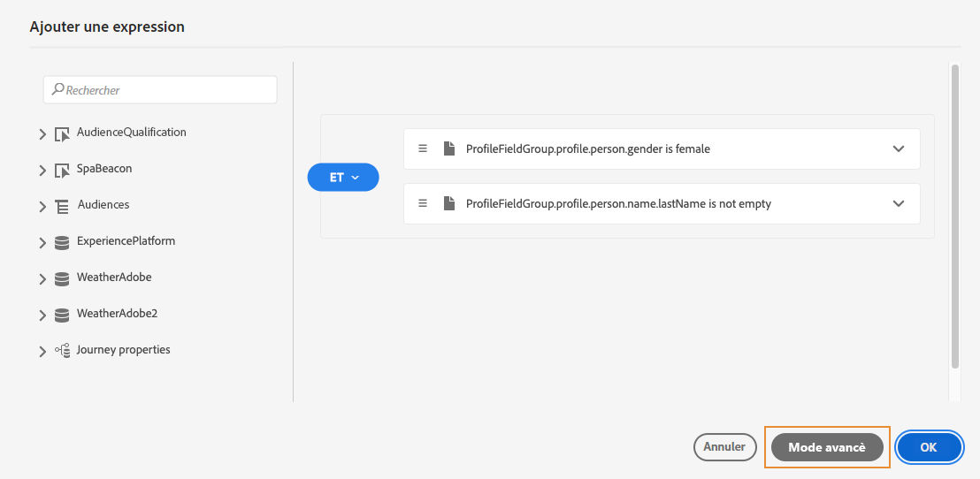Click drag handle of gender condition
980x479 pixels.
423,148
